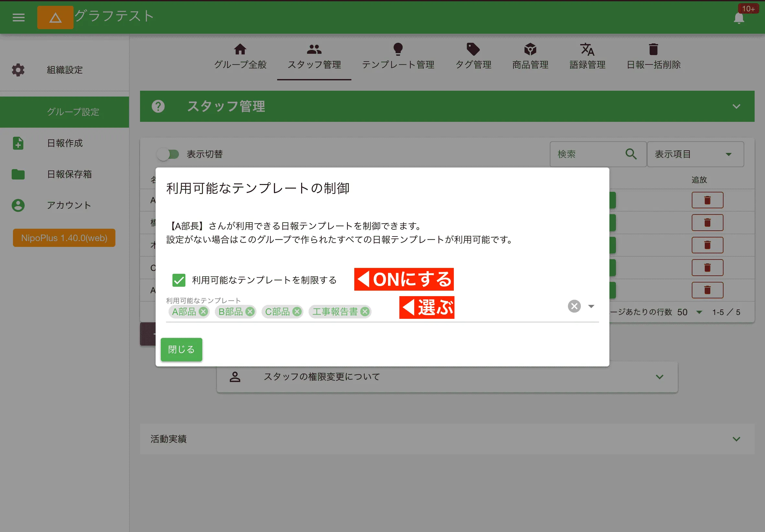
Task: Collapse the スタッフ管理 panel chevron
Action: 737,106
